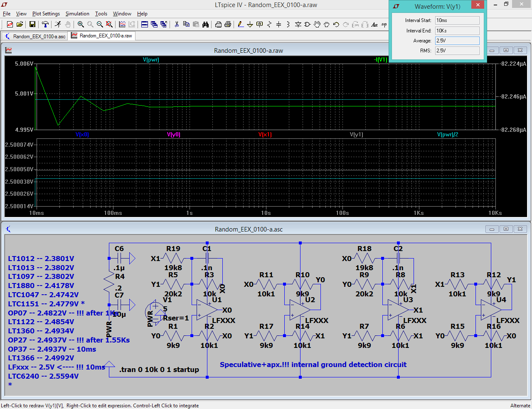This screenshot has height=409, width=532.
Task: Select the Draw Wire pencil tool
Action: point(241,25)
